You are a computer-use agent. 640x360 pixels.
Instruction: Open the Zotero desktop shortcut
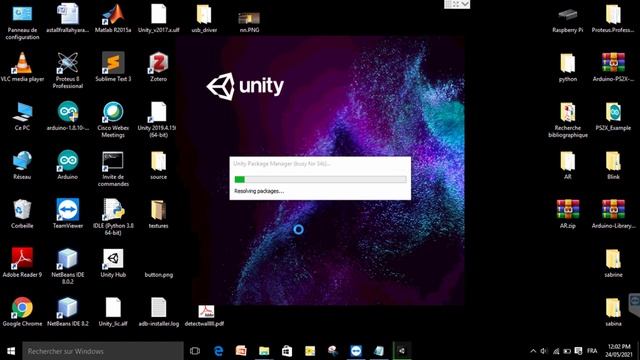pos(158,67)
